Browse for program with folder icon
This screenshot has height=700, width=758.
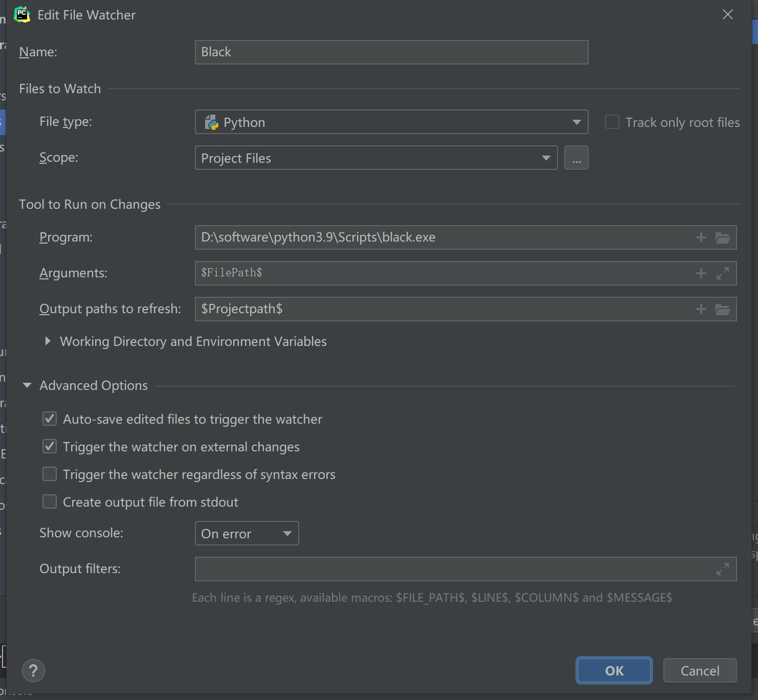(x=722, y=237)
